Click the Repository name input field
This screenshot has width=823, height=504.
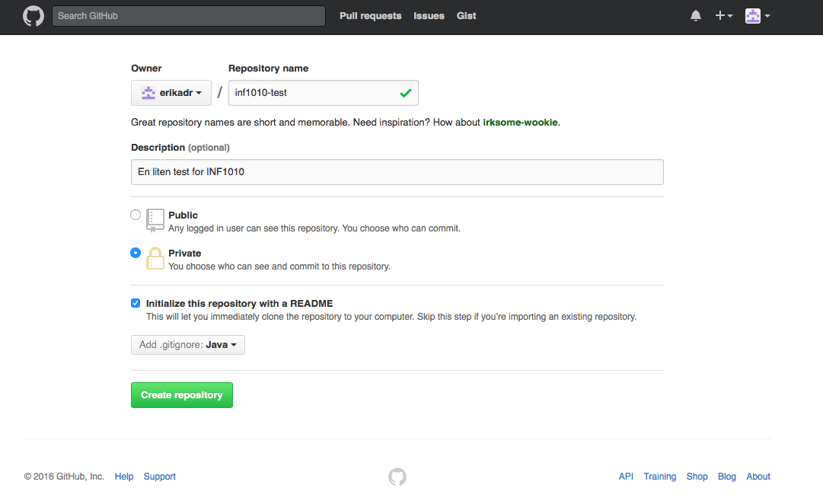(x=324, y=93)
